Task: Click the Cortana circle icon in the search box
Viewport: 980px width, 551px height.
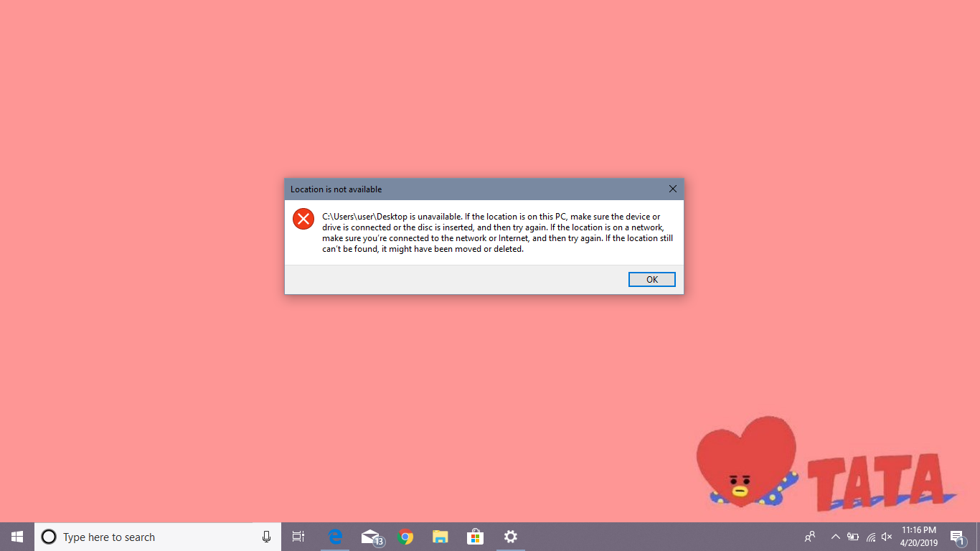Action: coord(49,537)
